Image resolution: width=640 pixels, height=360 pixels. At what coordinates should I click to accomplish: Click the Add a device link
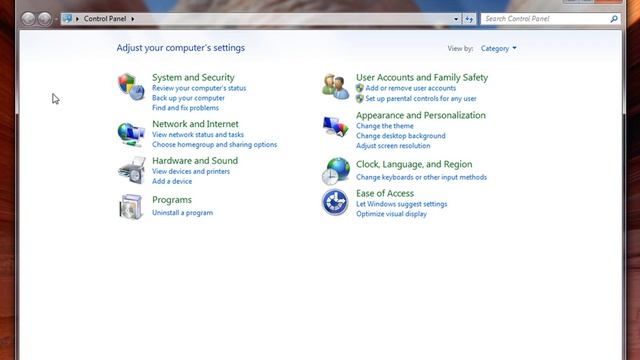click(172, 181)
